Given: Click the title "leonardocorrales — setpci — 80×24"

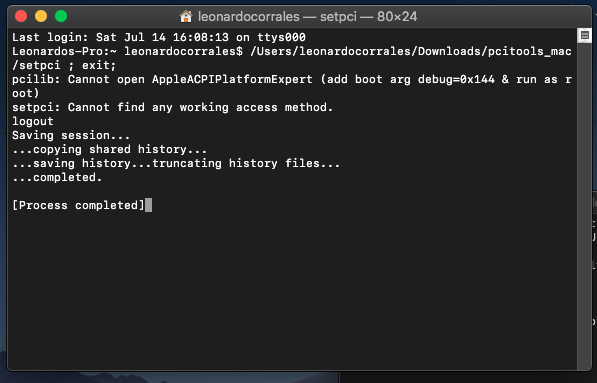Looking at the screenshot, I should tap(307, 17).
